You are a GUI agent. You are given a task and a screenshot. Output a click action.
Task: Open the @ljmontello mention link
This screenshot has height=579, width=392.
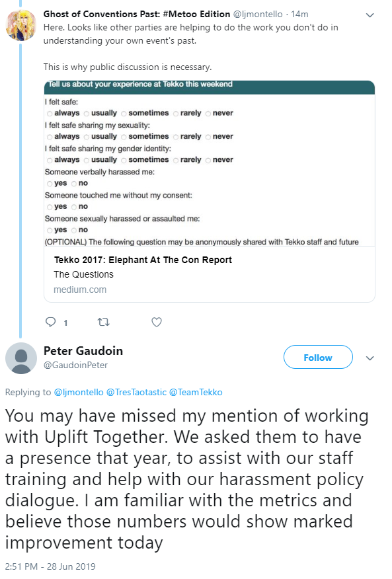coord(79,392)
